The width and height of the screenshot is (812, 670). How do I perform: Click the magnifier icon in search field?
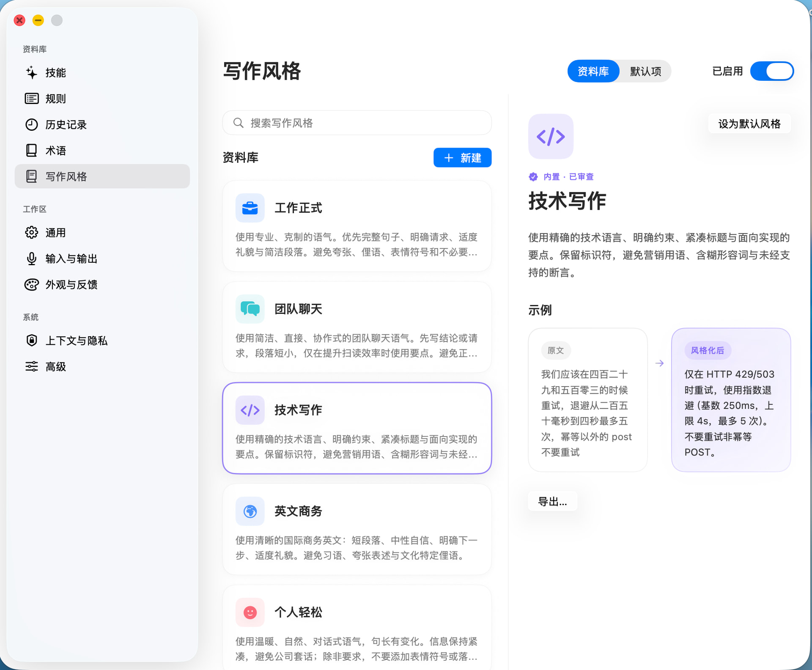(x=238, y=123)
